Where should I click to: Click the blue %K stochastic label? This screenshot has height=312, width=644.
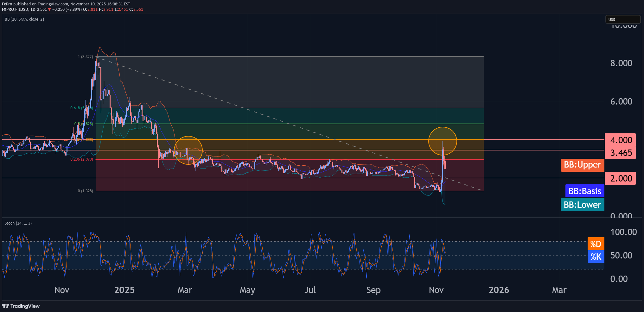pyautogui.click(x=596, y=257)
